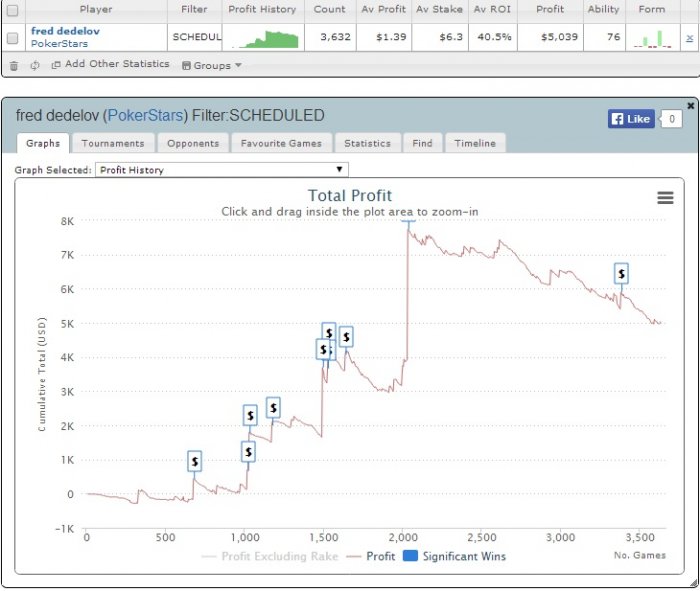Screen dimensions: 700x591
Task: Tick the checkbox for fred dedelov row
Action: tap(12, 38)
